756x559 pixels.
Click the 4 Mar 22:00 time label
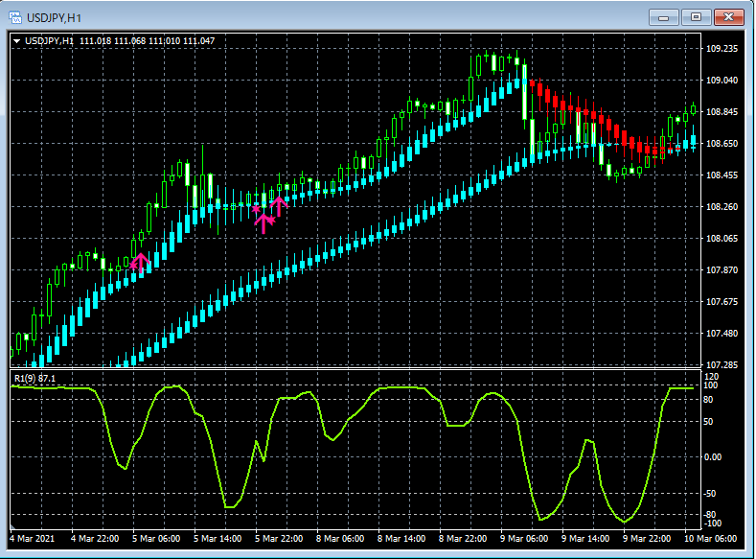(x=95, y=538)
